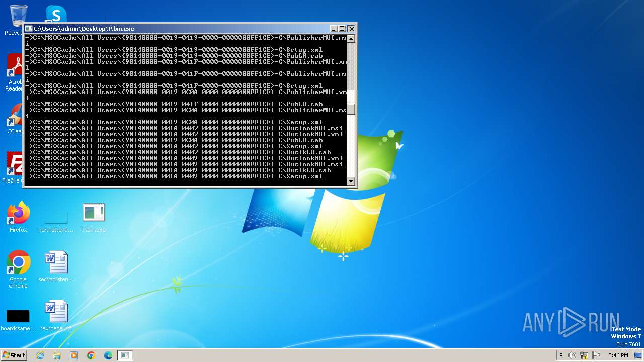Screen dimensions: 644x362
Task: Open the console window system menu icon
Action: pyautogui.click(x=29, y=29)
